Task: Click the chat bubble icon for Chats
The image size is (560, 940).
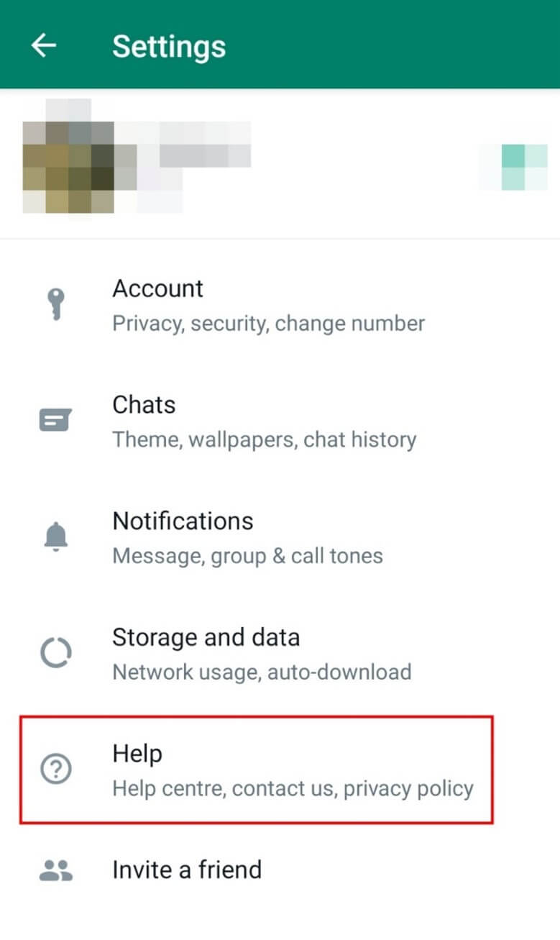Action: [x=55, y=420]
